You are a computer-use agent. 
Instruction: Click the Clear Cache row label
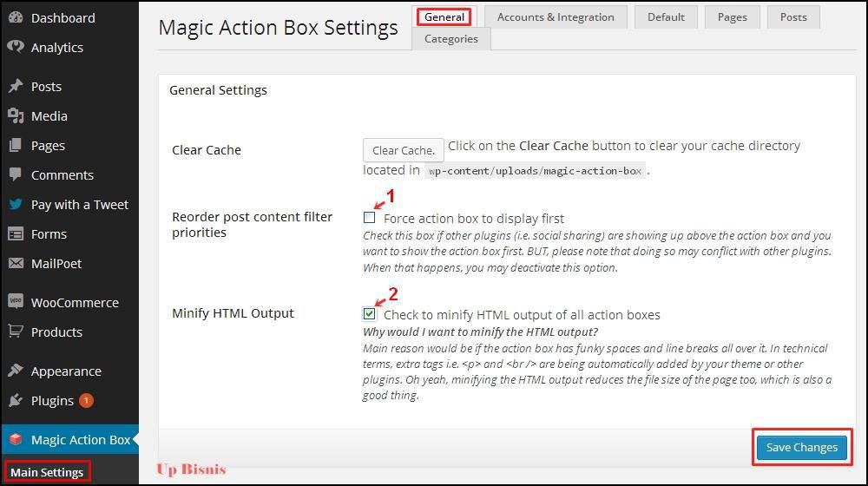click(x=206, y=150)
